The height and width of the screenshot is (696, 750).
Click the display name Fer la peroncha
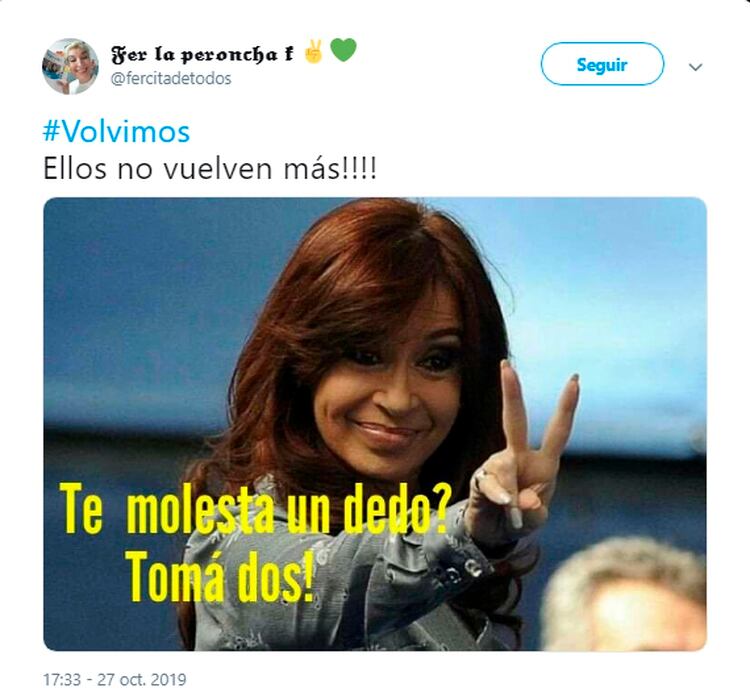point(194,55)
